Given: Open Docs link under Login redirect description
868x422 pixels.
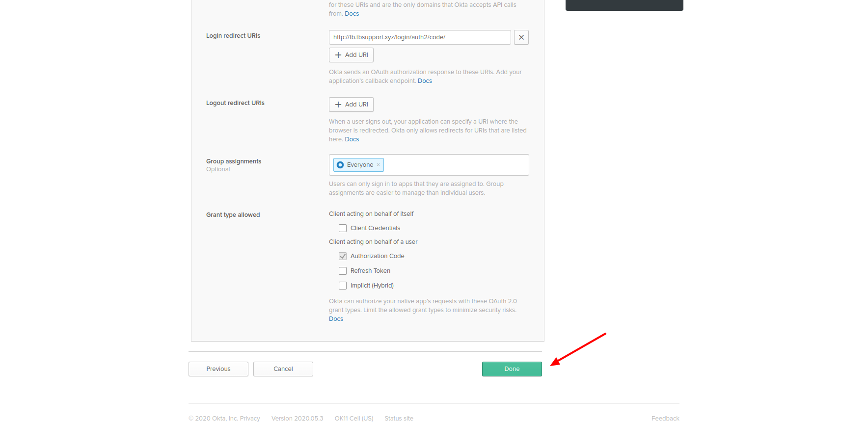Looking at the screenshot, I should [425, 81].
